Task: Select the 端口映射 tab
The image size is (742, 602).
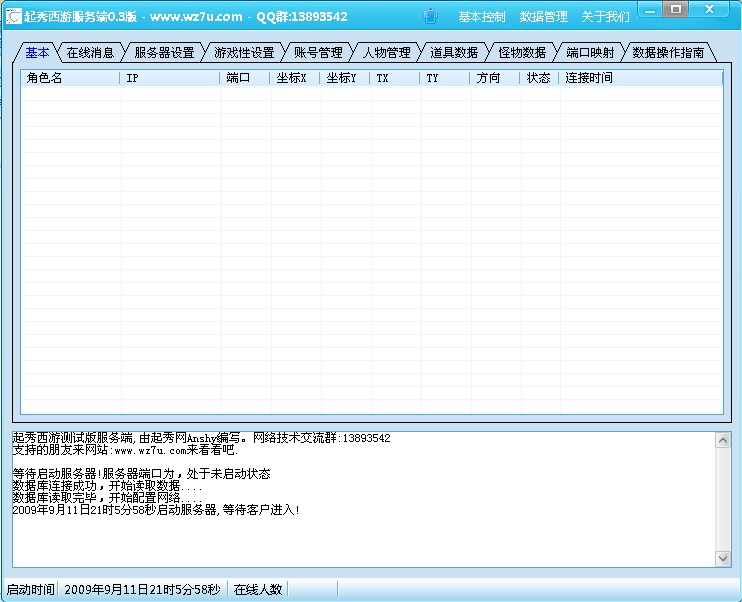Action: pos(590,53)
